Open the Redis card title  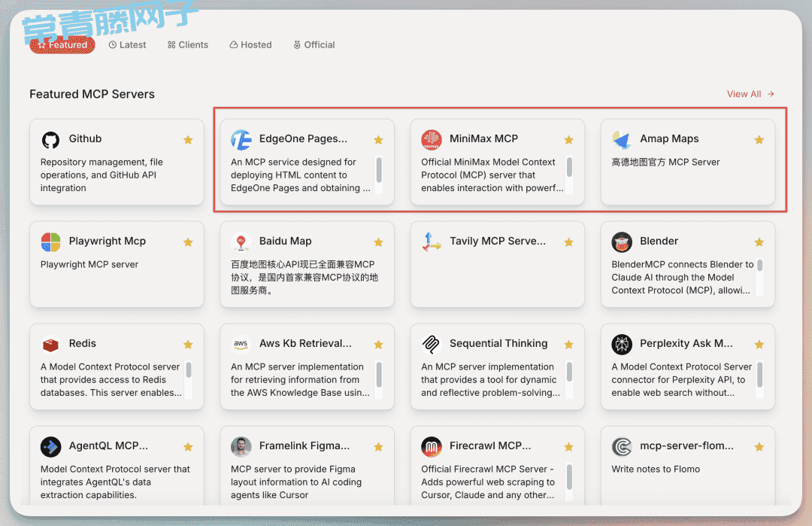(83, 344)
